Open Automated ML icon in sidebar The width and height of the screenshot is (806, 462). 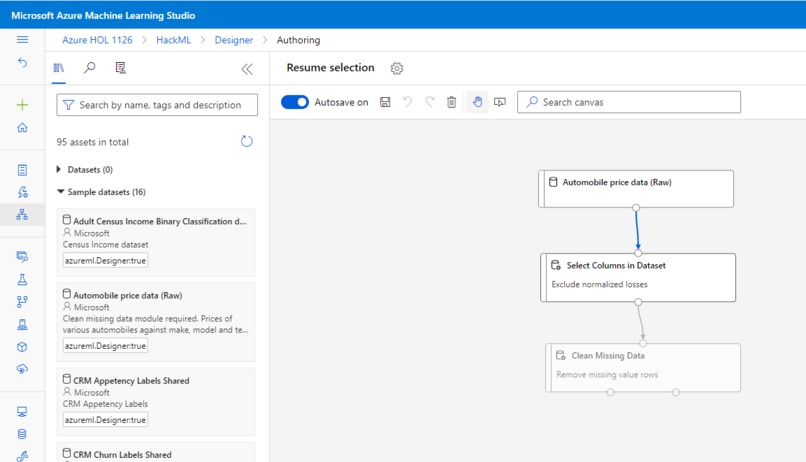(22, 192)
